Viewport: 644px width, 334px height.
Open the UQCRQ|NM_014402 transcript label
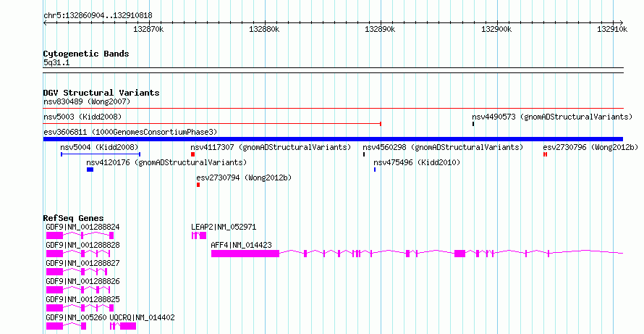pos(142,317)
